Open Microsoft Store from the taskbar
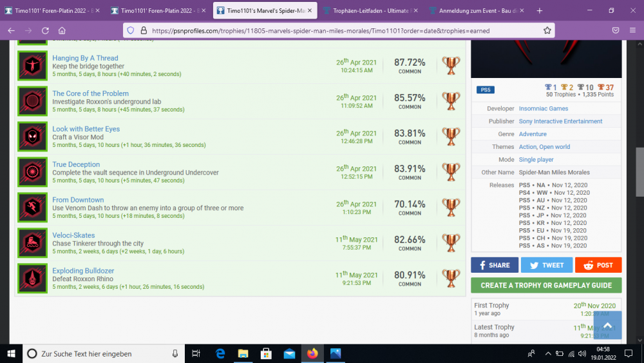 (265, 353)
